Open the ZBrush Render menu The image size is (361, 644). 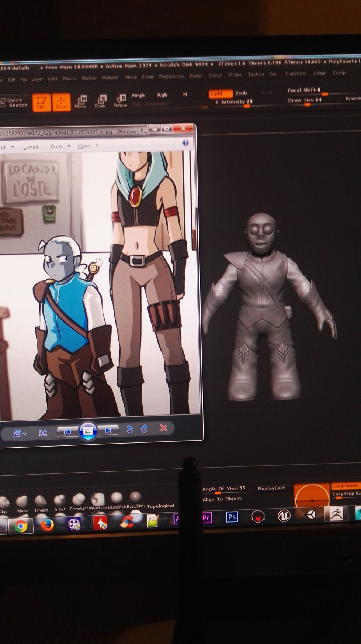coord(197,76)
